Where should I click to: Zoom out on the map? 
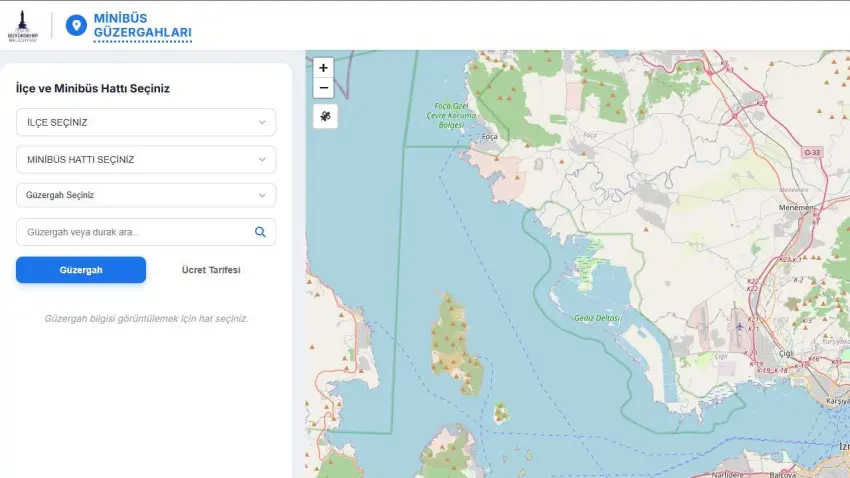323,88
